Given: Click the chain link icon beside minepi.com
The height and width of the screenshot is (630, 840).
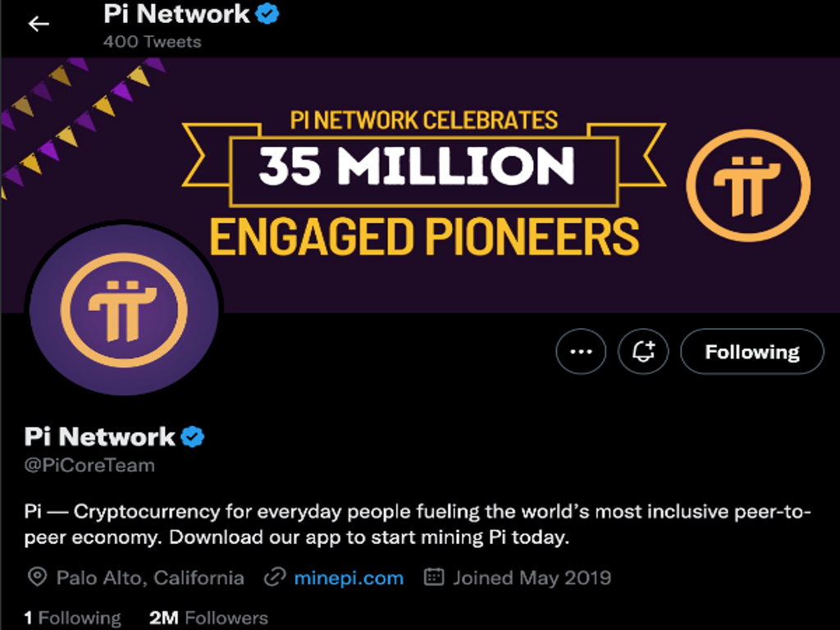Looking at the screenshot, I should 274,577.
